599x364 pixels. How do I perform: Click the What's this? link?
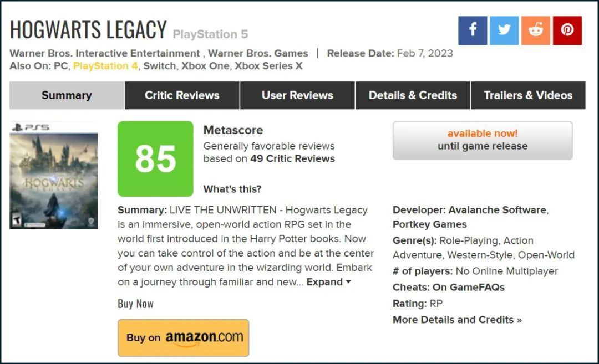point(232,189)
